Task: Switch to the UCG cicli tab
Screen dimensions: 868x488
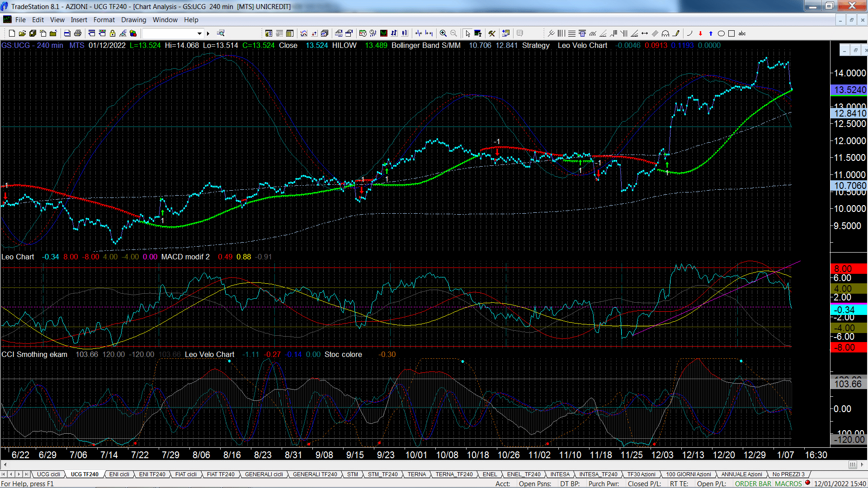Action: 48,474
